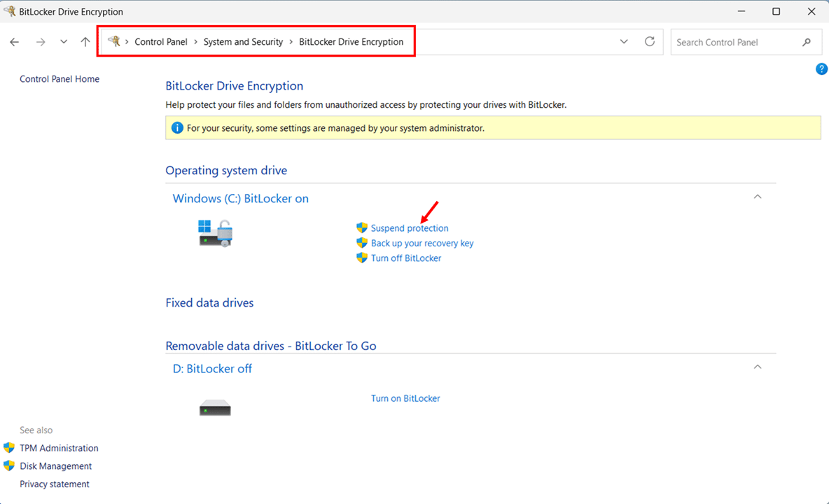829x504 pixels.
Task: Expand the address bar history dropdown
Action: click(x=624, y=42)
